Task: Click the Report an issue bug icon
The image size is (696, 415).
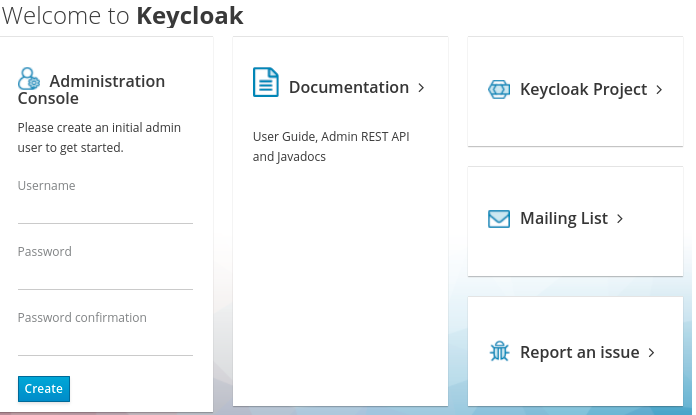Action: (x=499, y=352)
